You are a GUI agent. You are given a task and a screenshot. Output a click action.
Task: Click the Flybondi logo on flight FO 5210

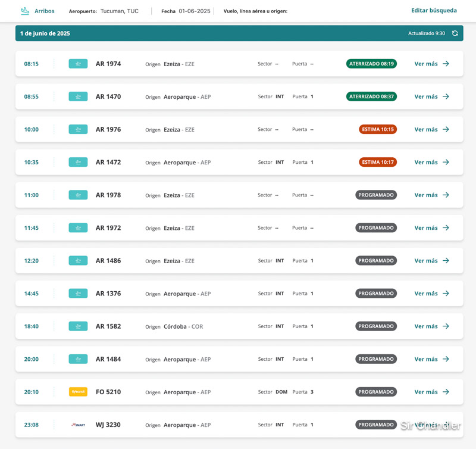(78, 392)
